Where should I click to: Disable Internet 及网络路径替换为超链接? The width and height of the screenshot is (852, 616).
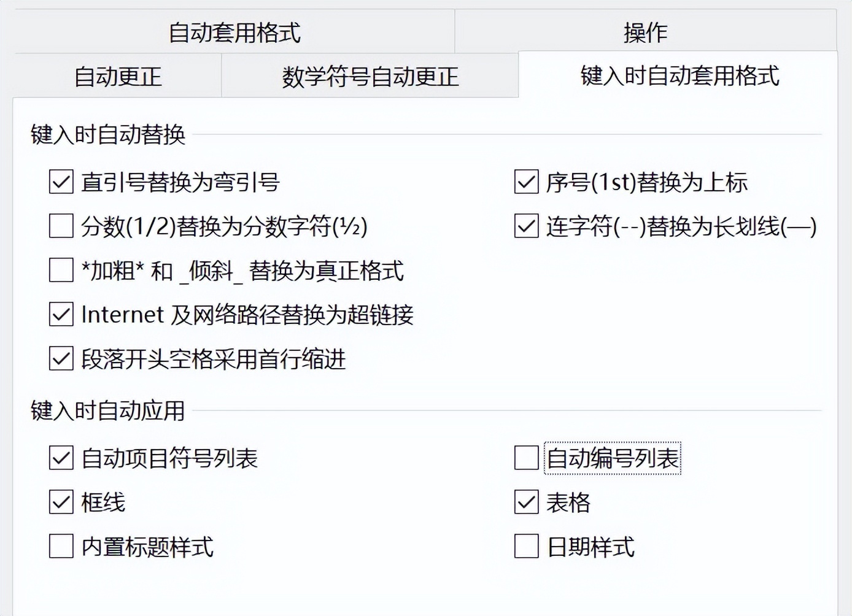[61, 315]
